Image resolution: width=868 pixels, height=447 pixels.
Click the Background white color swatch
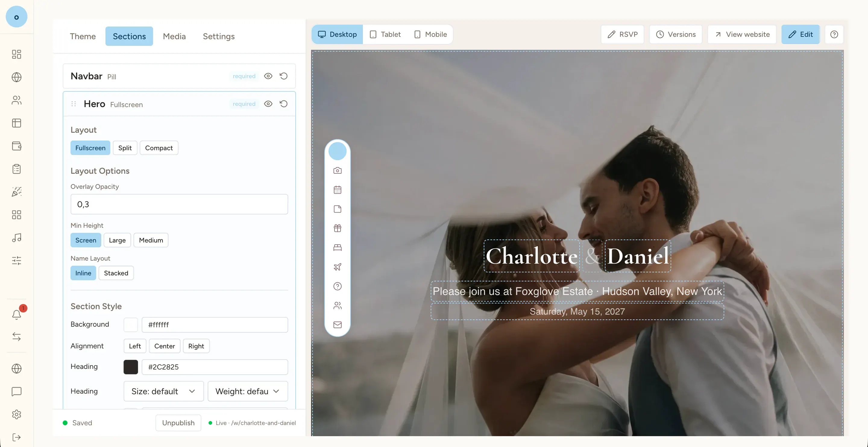[131, 325]
